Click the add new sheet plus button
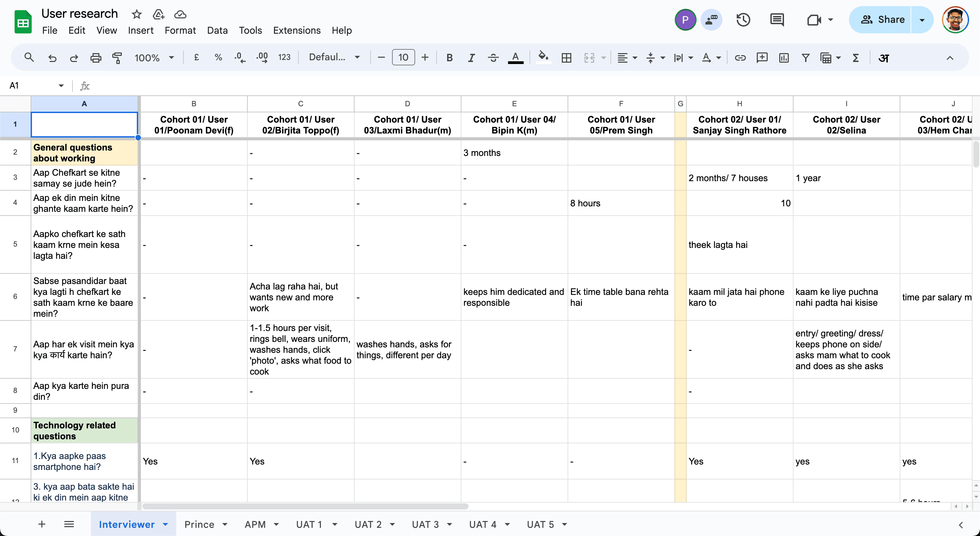980x536 pixels. pos(42,524)
